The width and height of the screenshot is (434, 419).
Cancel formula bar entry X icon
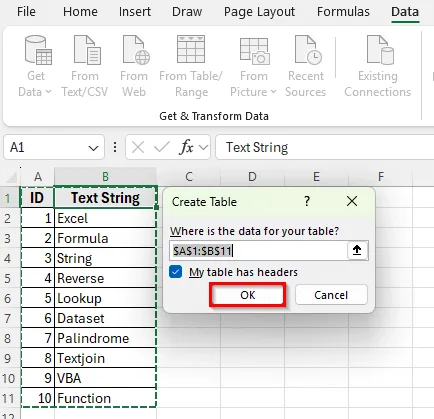coord(138,147)
